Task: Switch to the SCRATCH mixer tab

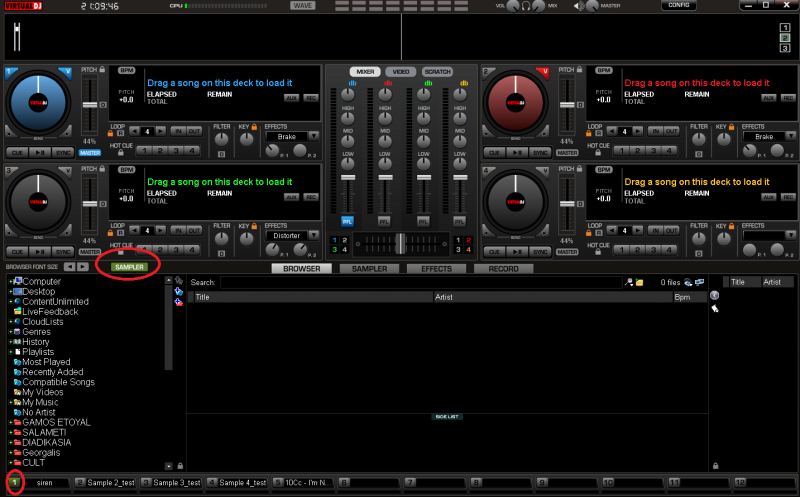Action: click(437, 72)
